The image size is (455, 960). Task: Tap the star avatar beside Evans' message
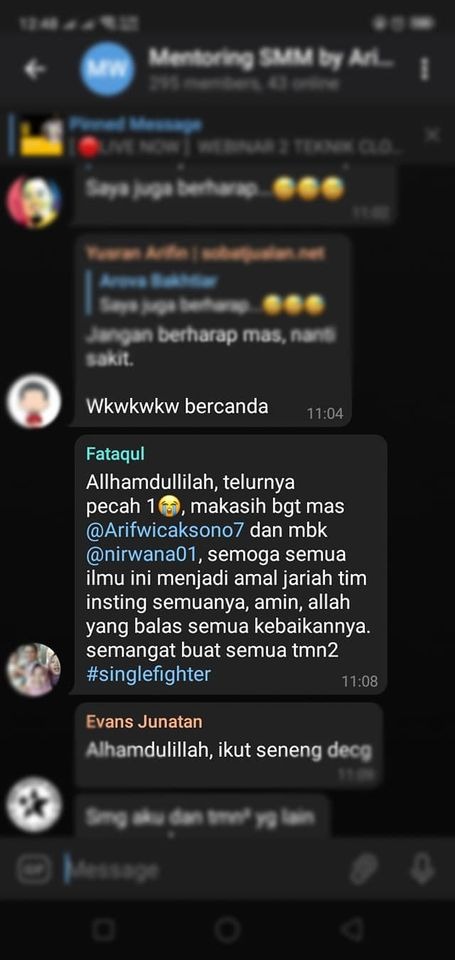[34, 804]
